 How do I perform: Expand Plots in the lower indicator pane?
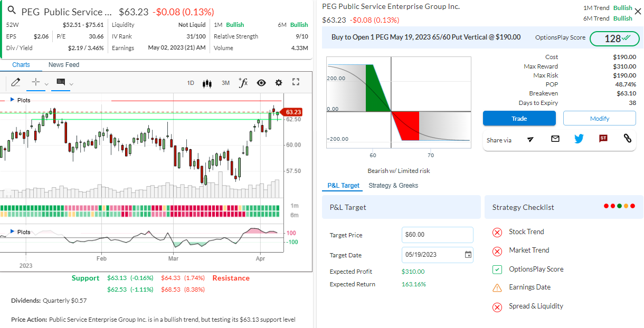(x=21, y=232)
